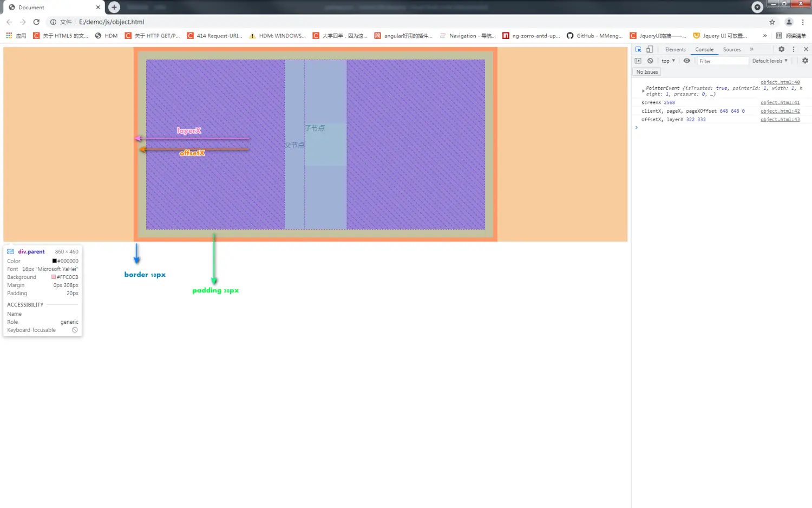
Task: Switch to the Elements tab
Action: 675,49
